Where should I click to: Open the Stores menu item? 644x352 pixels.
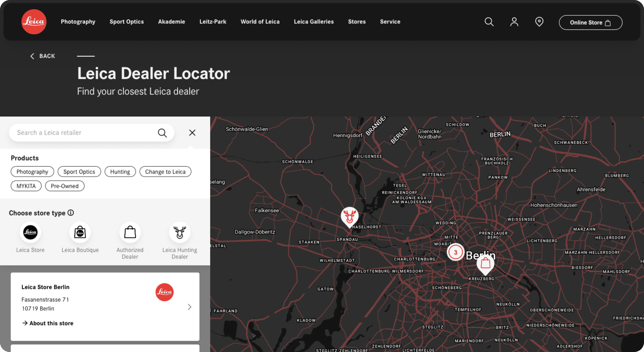coord(357,22)
